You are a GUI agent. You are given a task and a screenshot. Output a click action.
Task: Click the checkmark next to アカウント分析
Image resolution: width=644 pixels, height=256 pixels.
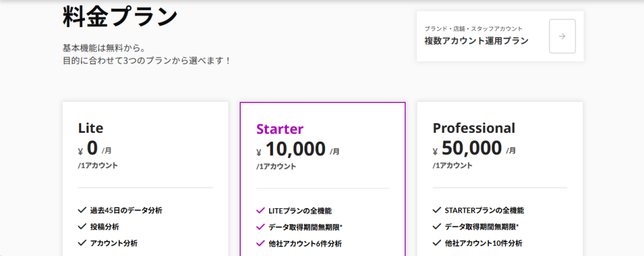point(82,243)
